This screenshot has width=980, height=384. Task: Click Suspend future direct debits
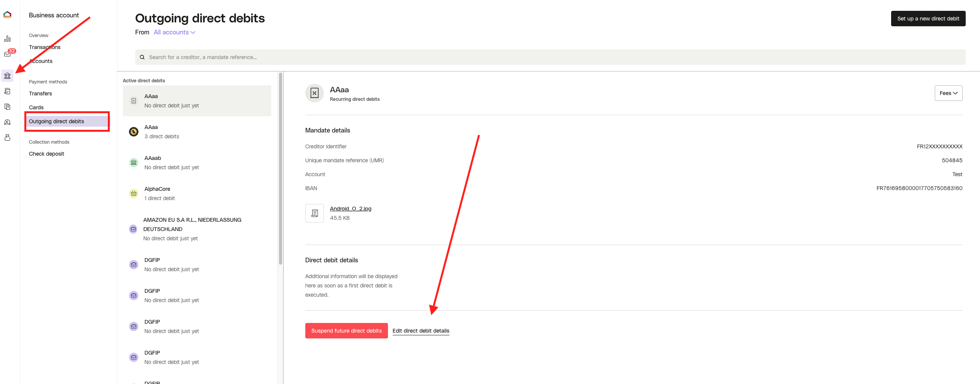point(346,331)
